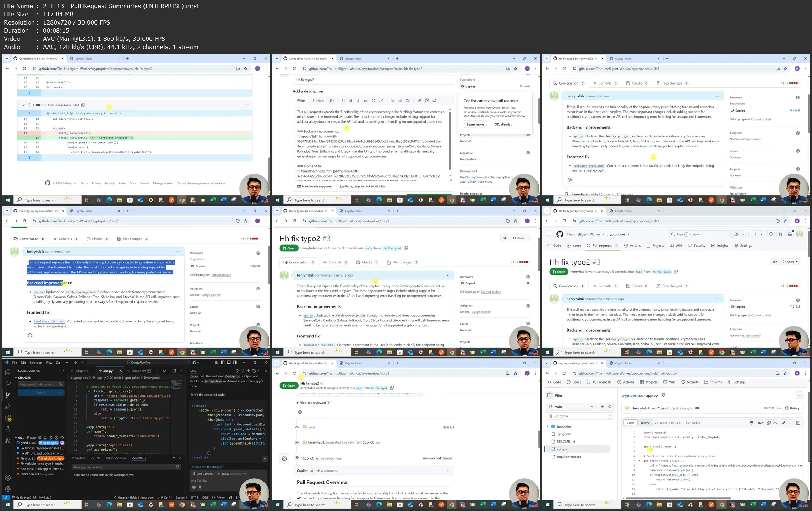Open Accounts icon in VS Code activity bar
The height and width of the screenshot is (511, 812).
[x=8, y=478]
